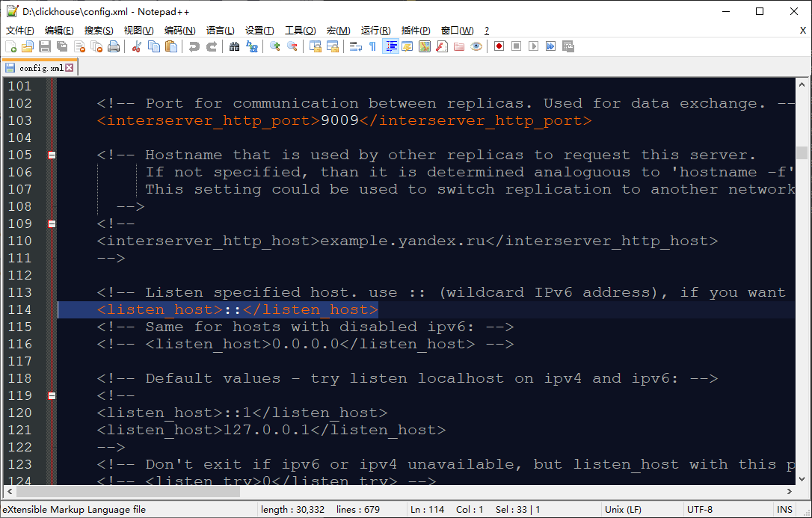Click line number 103 in the margin
This screenshot has width=812, height=518.
point(19,120)
